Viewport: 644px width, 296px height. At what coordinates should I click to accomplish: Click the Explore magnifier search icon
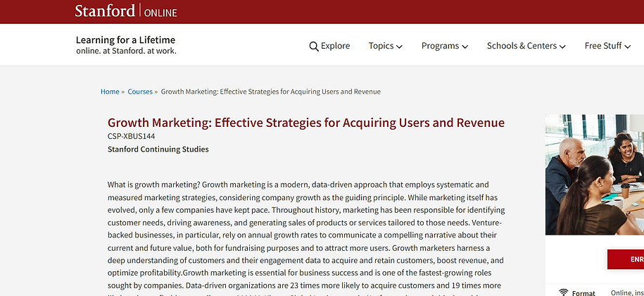point(314,46)
